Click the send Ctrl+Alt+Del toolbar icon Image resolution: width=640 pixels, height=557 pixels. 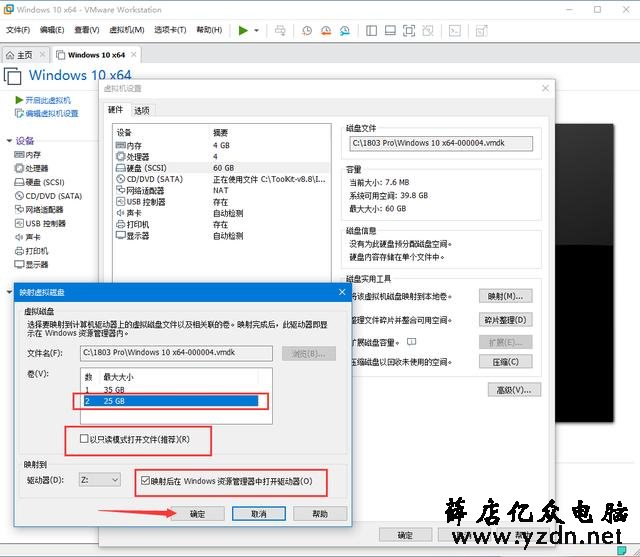coord(280,31)
